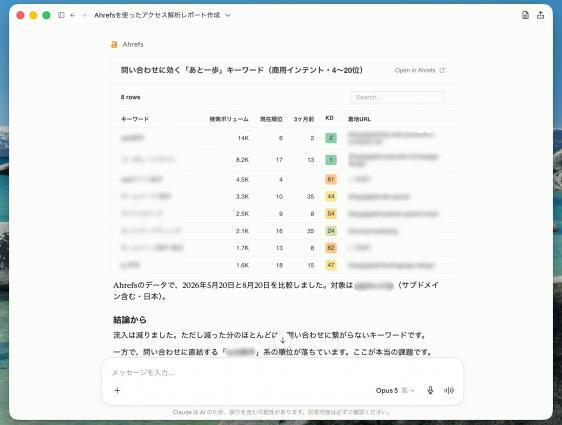562x425 pixels.
Task: Click the green KD badge 24
Action: (331, 231)
